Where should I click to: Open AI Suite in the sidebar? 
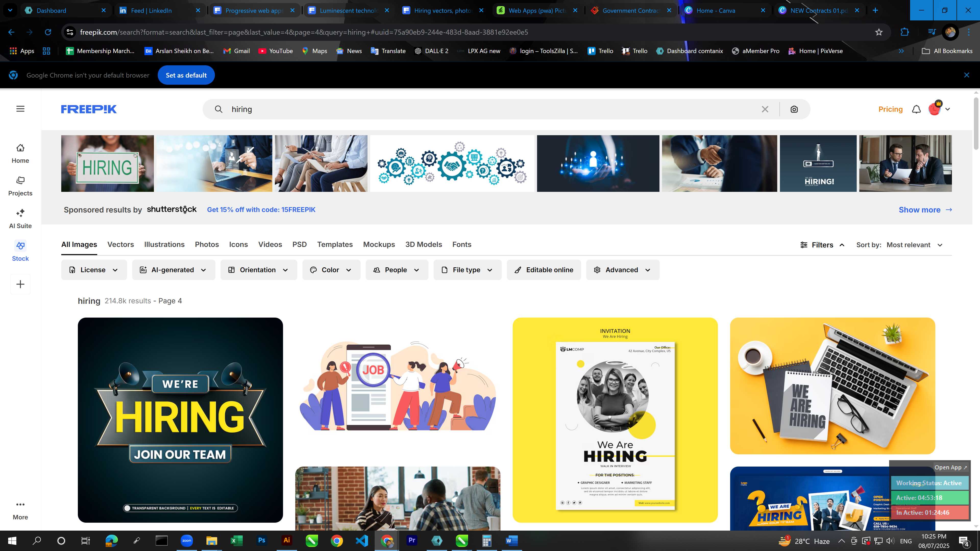[20, 219]
